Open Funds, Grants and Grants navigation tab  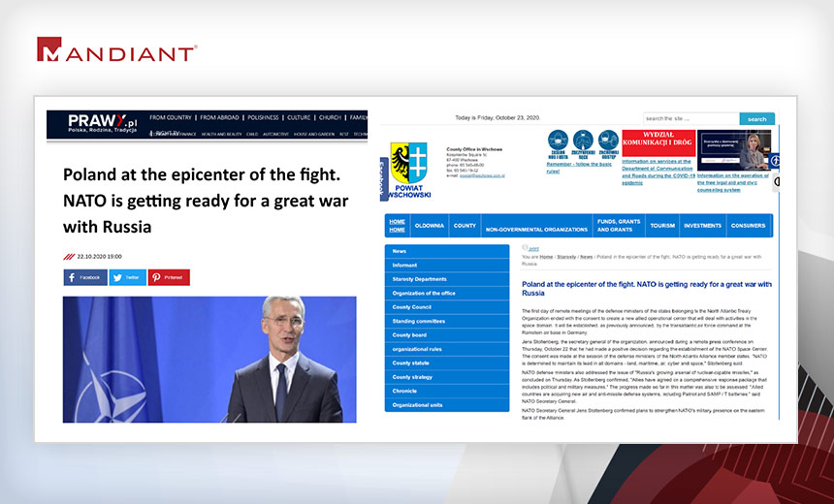coord(619,226)
